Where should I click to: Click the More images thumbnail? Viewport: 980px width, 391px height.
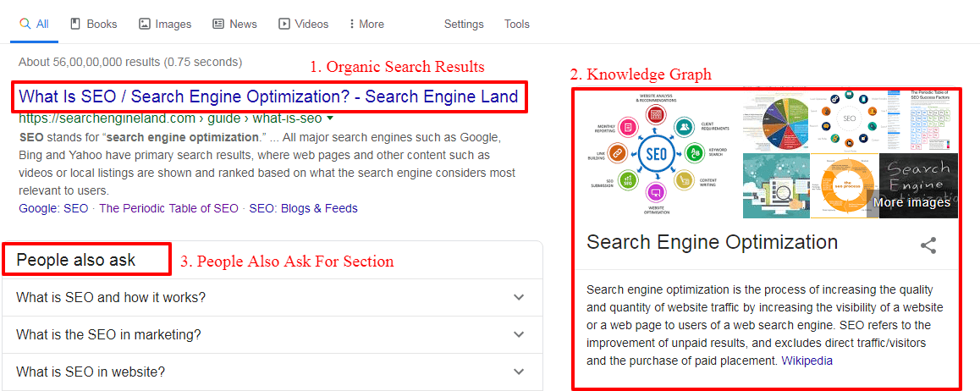coord(918,186)
